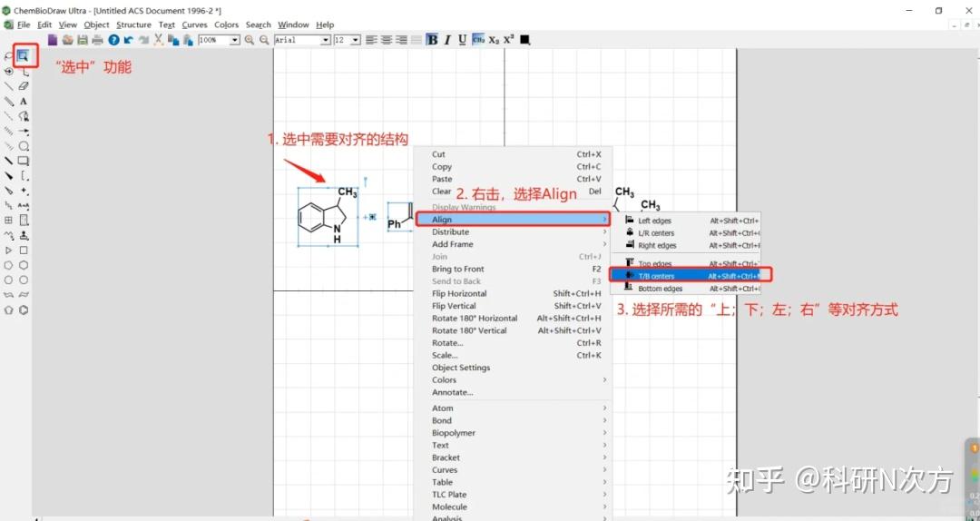Select the Eraser tool

[x=24, y=86]
